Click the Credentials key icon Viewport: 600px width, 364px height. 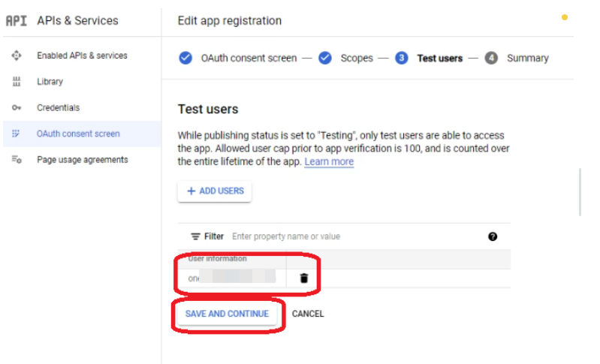[17, 108]
